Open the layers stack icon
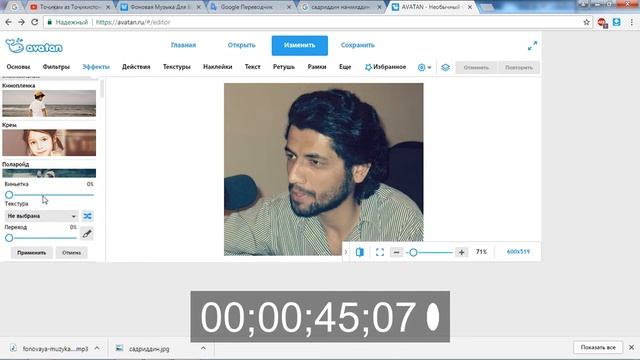 click(x=445, y=67)
